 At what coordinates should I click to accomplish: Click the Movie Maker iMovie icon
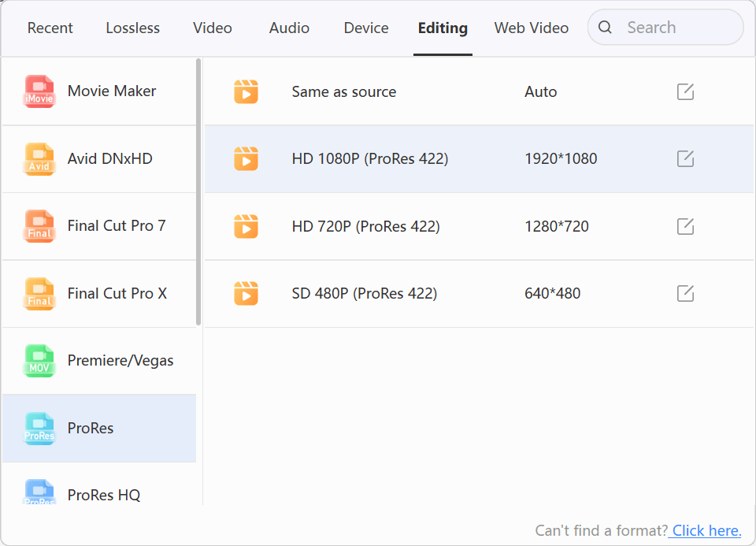39,91
